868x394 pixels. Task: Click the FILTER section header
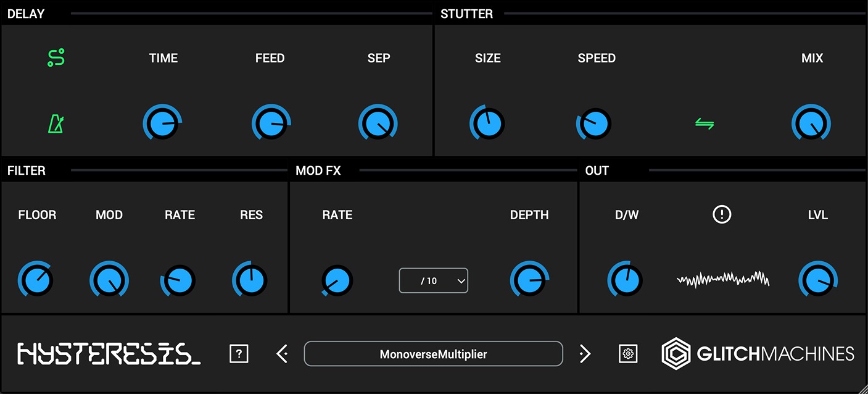(x=27, y=170)
